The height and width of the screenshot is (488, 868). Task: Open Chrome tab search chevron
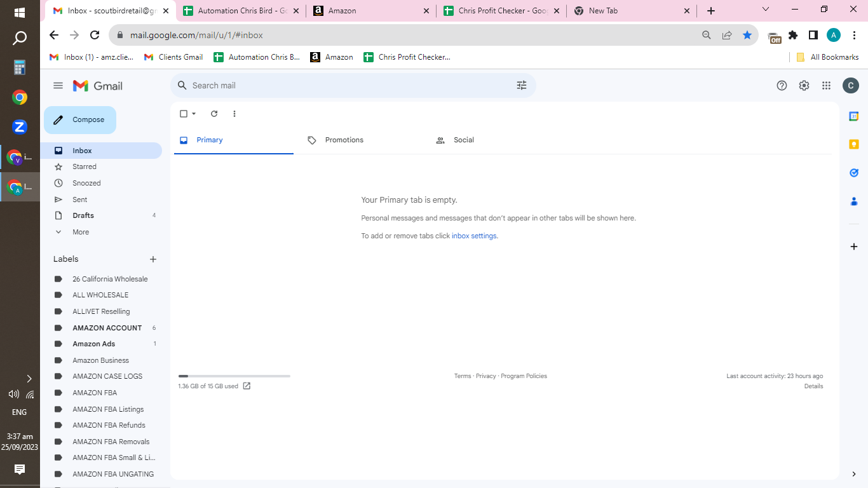point(766,10)
